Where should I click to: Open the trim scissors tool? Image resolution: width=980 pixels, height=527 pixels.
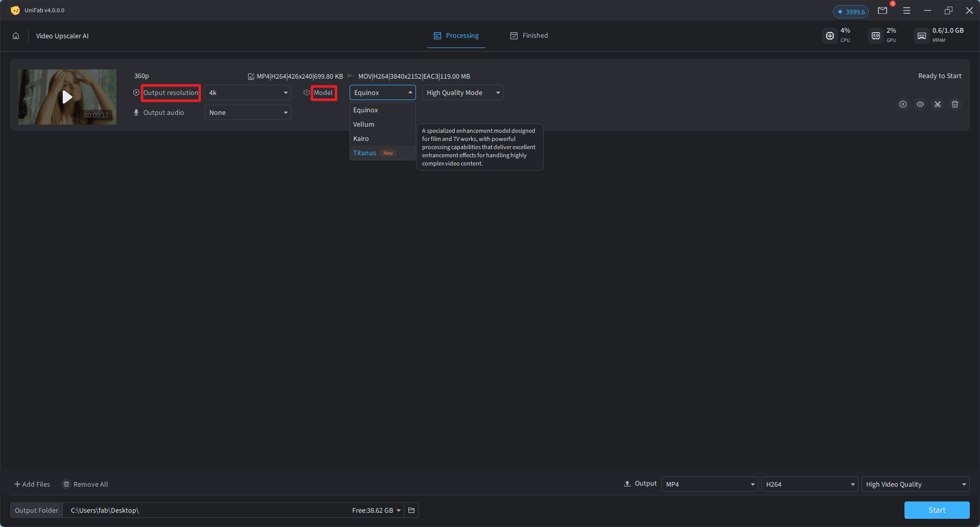(x=938, y=104)
